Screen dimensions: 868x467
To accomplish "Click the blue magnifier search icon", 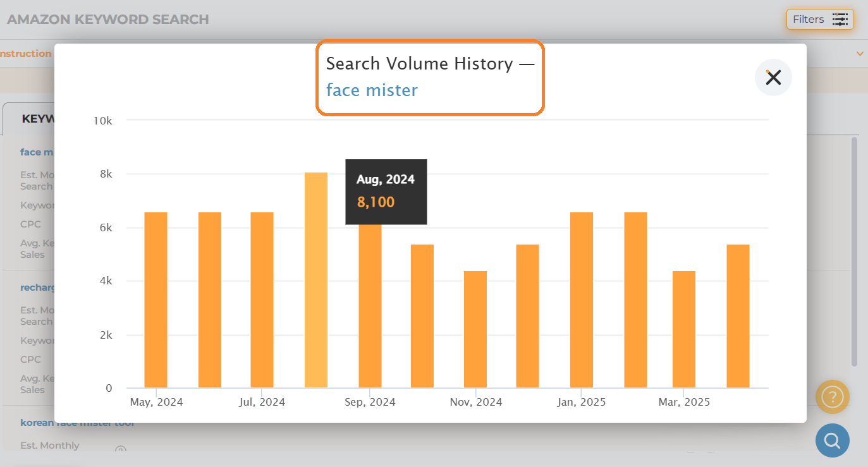I will [x=833, y=440].
